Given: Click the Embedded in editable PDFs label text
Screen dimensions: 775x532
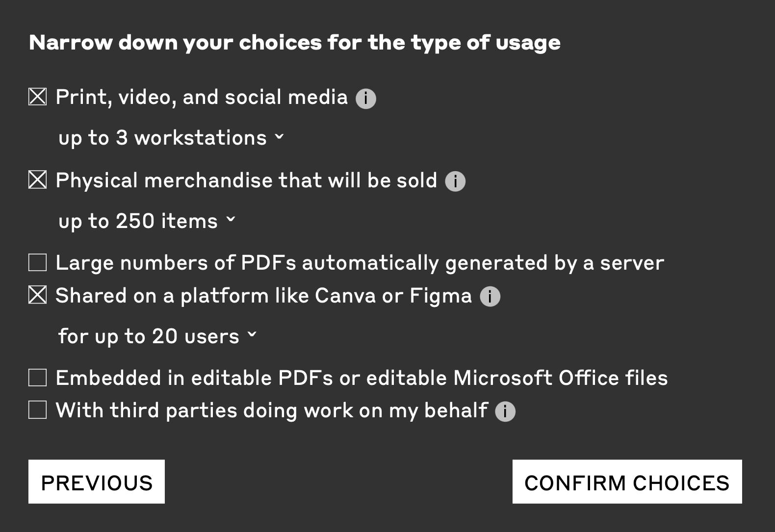Looking at the screenshot, I should click(362, 378).
